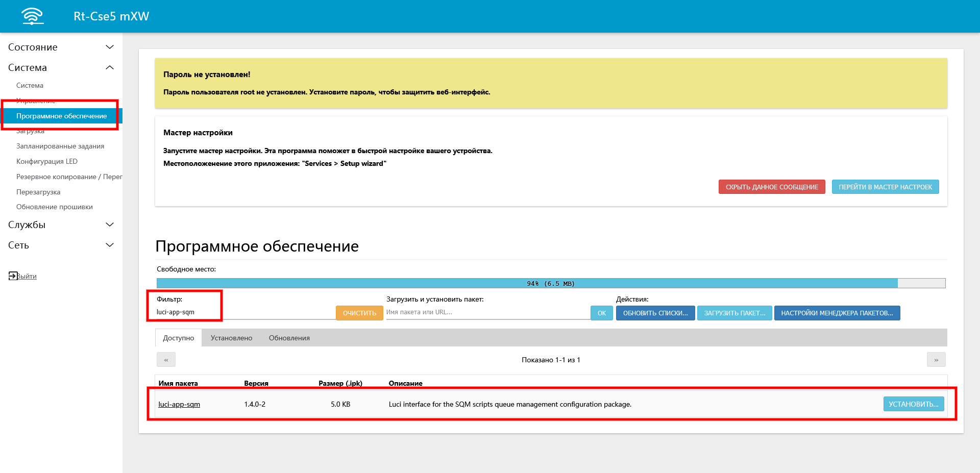The height and width of the screenshot is (473, 980).
Task: Click the logout arrow icon
Action: pos(13,276)
